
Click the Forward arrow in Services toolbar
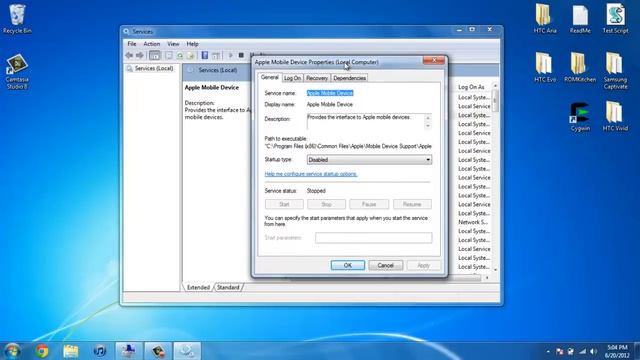140,55
